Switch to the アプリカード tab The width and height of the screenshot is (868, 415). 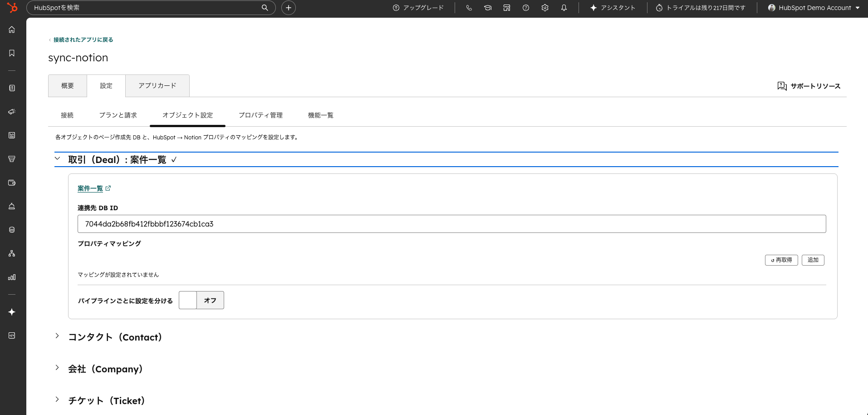pos(157,86)
